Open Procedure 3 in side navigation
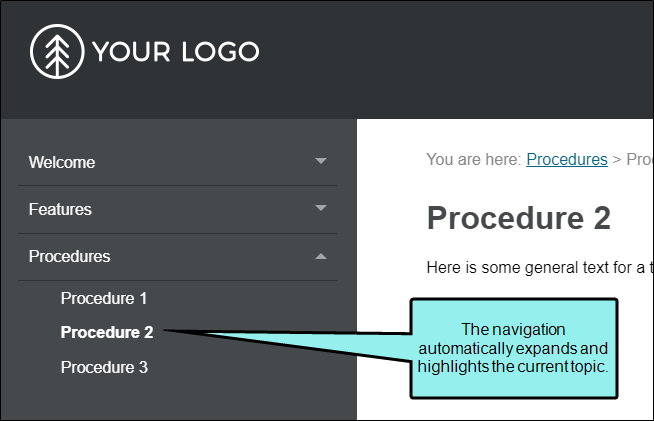 point(104,368)
